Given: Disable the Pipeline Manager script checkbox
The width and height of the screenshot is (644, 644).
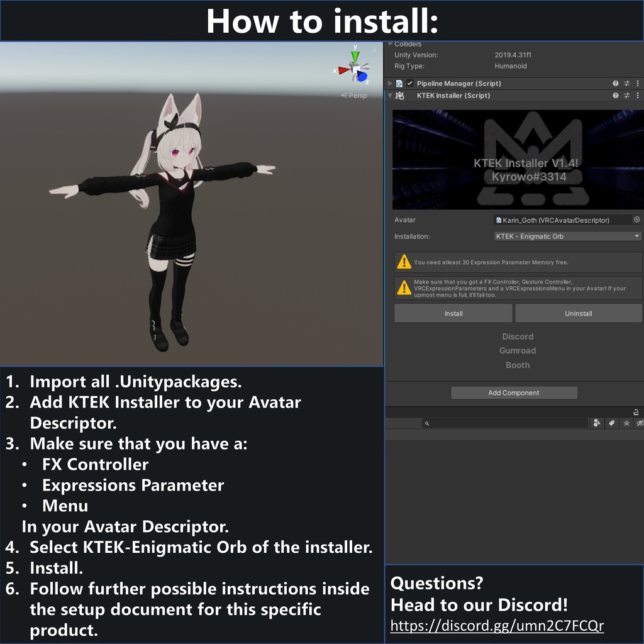Looking at the screenshot, I should [x=409, y=83].
